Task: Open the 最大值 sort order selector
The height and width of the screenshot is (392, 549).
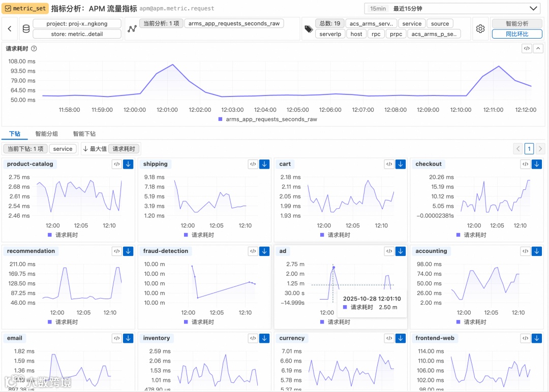Action: (x=95, y=149)
